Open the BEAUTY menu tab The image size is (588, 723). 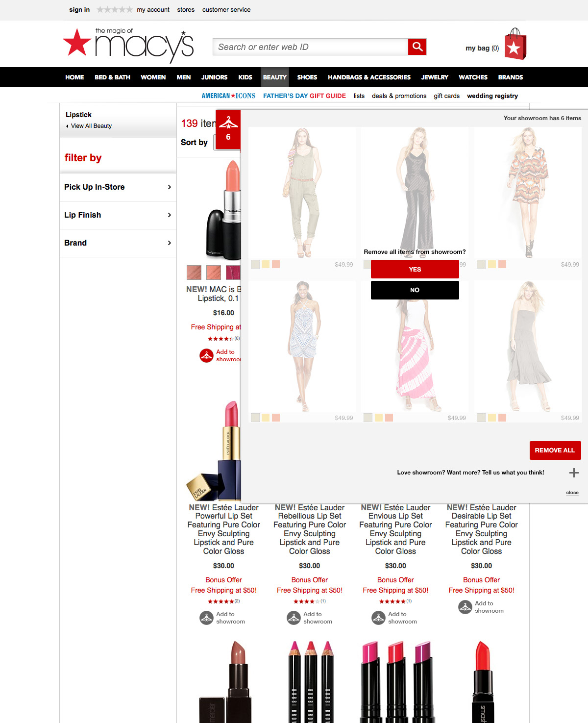coord(274,77)
